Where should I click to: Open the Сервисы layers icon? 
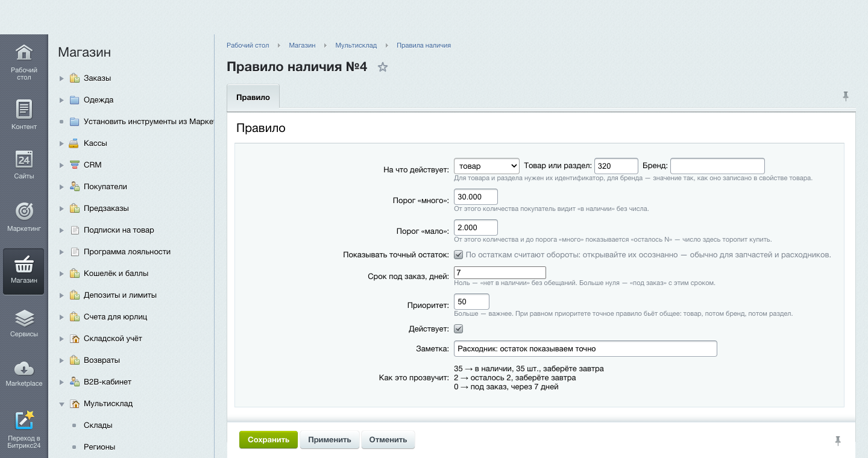[24, 318]
